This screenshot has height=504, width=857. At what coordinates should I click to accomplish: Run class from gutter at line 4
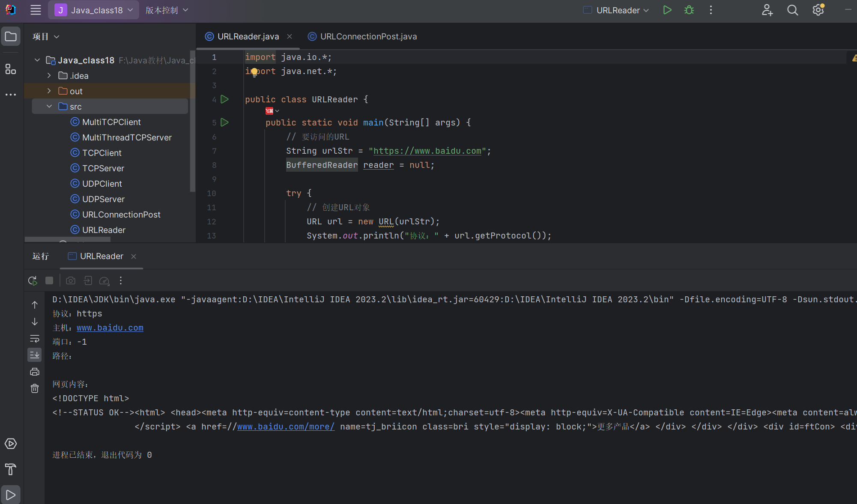(224, 99)
